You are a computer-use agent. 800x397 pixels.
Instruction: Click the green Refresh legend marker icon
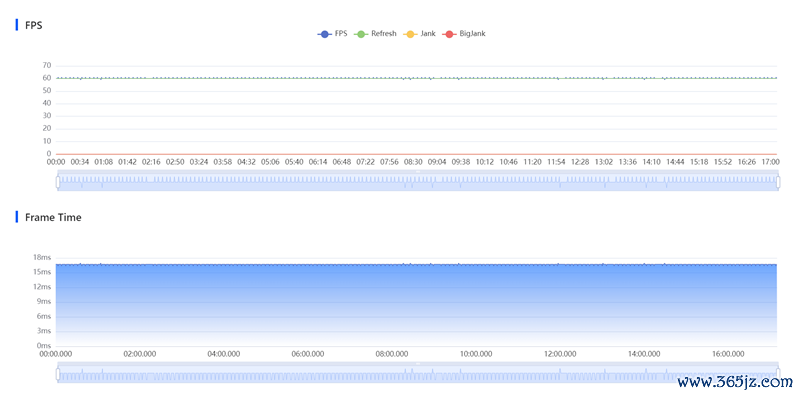coord(361,34)
